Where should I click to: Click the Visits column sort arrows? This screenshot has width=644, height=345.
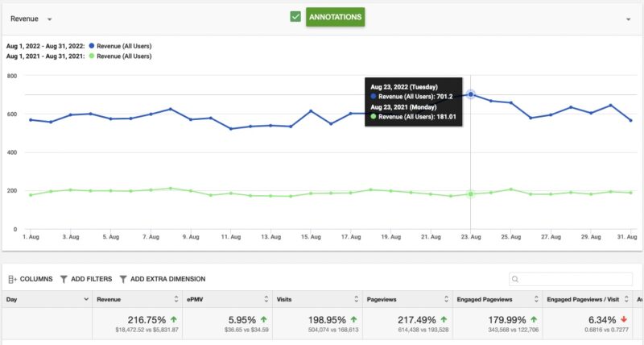click(x=356, y=299)
